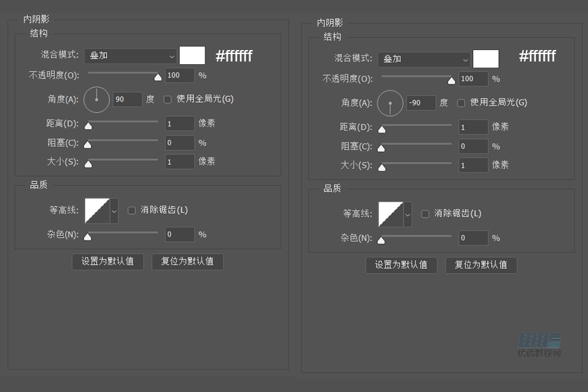588x392 pixels.
Task: Click 设置为默认值 in the right panel
Action: click(401, 265)
